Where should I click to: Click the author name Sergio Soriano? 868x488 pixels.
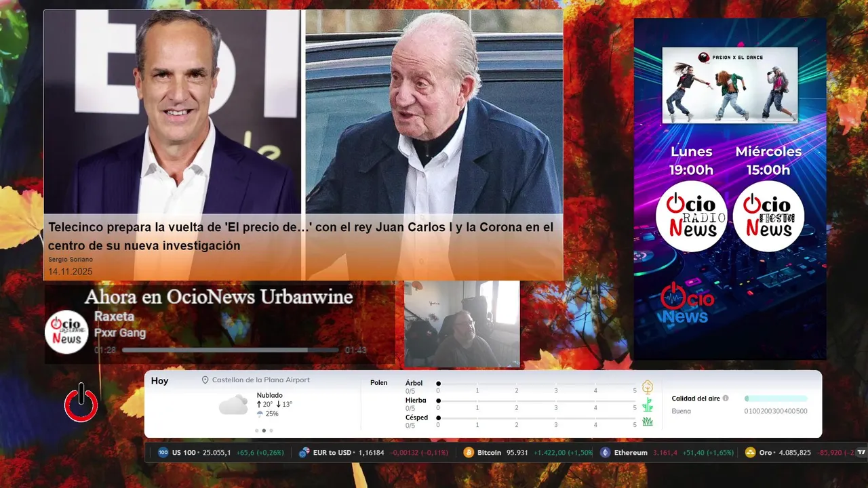(71, 260)
